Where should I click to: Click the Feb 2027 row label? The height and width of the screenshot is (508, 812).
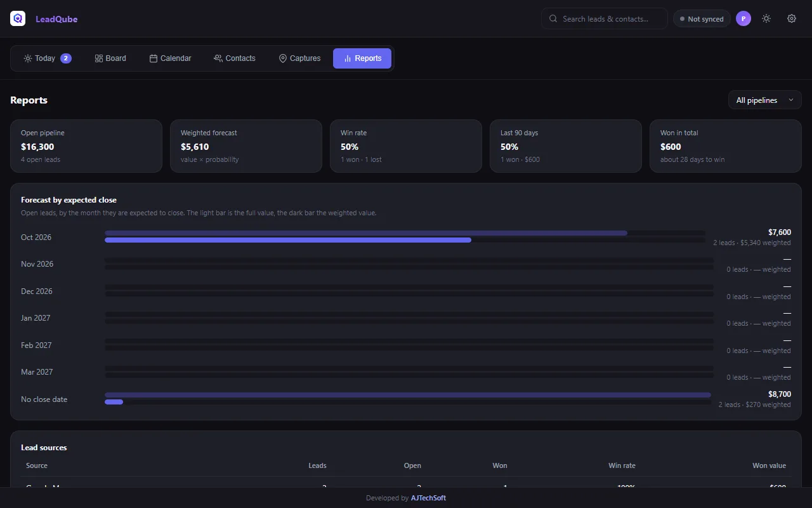tap(36, 345)
